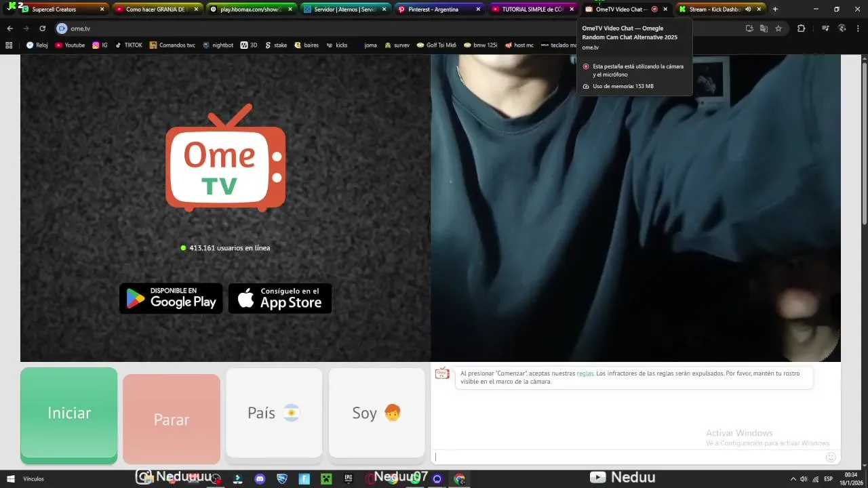Open the 3D bookmark
The image size is (868, 488).
[249, 45]
